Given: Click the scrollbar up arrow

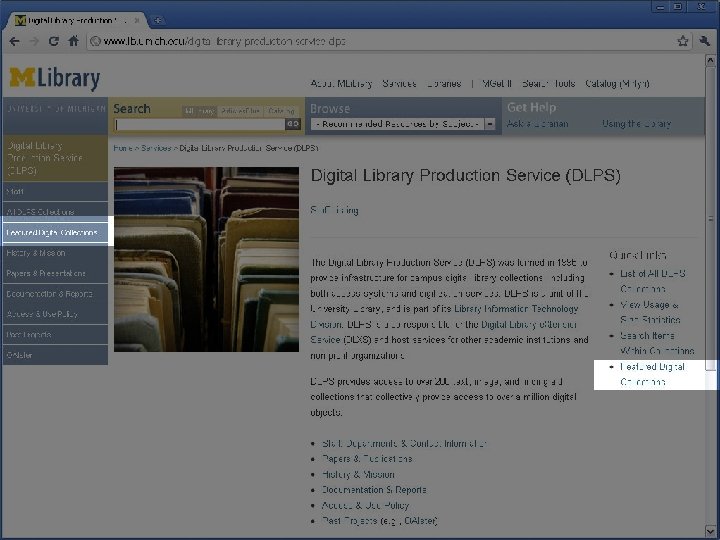Looking at the screenshot, I should pos(710,60).
